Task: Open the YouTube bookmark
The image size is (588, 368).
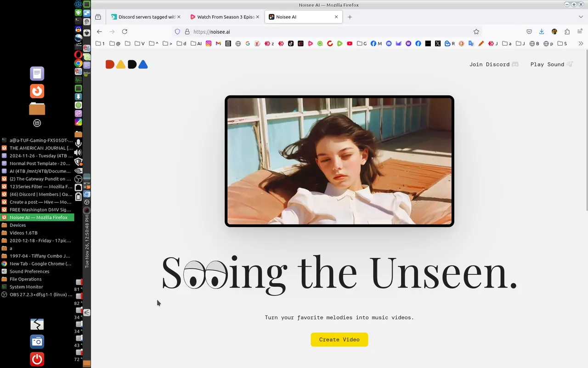Action: point(350,44)
